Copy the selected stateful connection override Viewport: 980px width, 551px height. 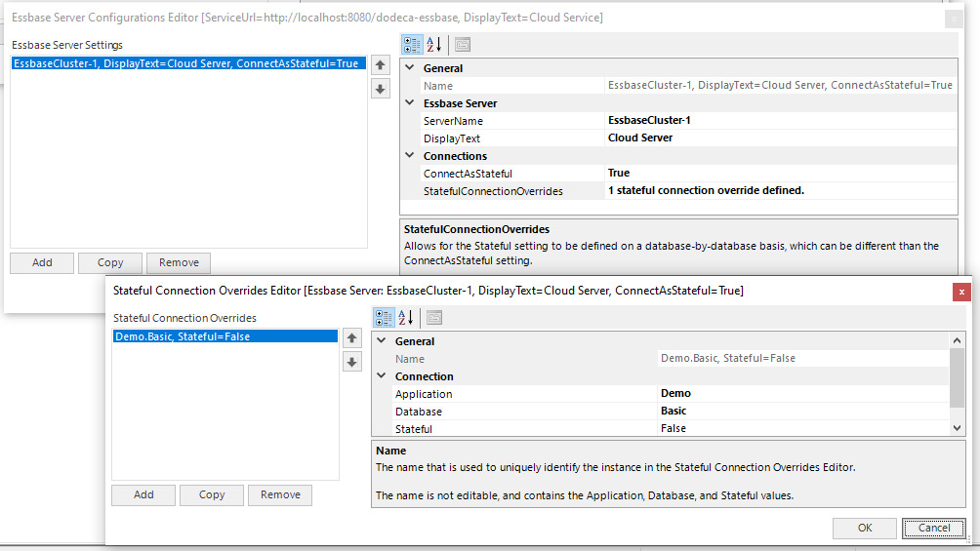[212, 494]
